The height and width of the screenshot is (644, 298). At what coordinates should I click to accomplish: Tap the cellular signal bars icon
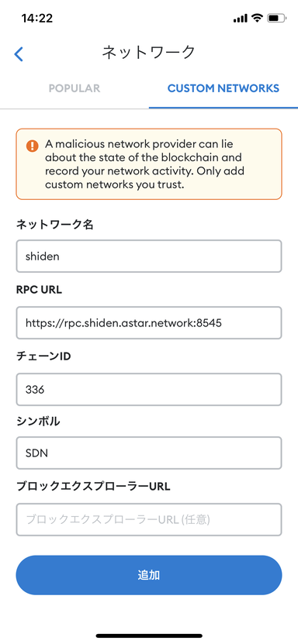coord(240,19)
